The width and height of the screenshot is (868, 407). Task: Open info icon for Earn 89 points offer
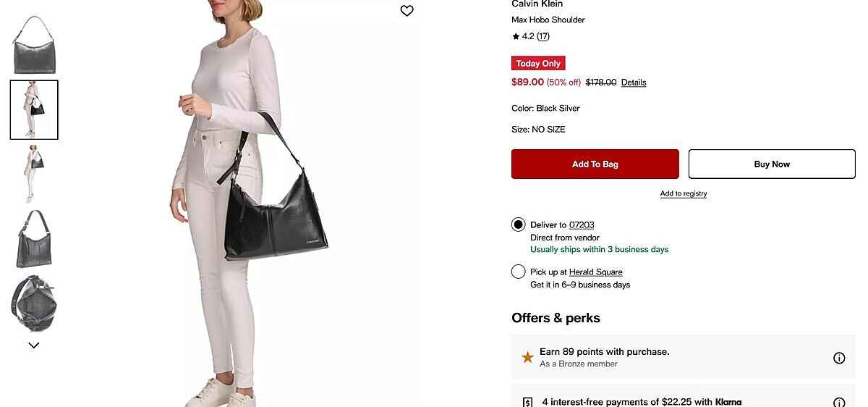point(839,358)
